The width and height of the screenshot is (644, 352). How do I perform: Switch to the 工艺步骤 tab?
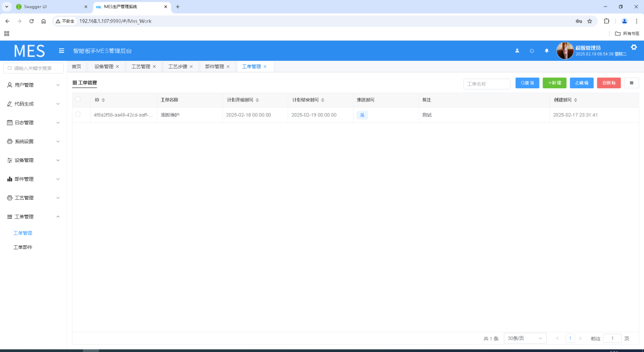click(177, 67)
